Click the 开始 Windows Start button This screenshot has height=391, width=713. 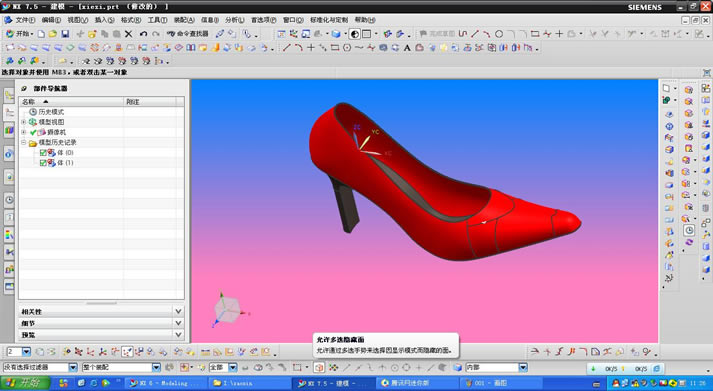[25, 383]
